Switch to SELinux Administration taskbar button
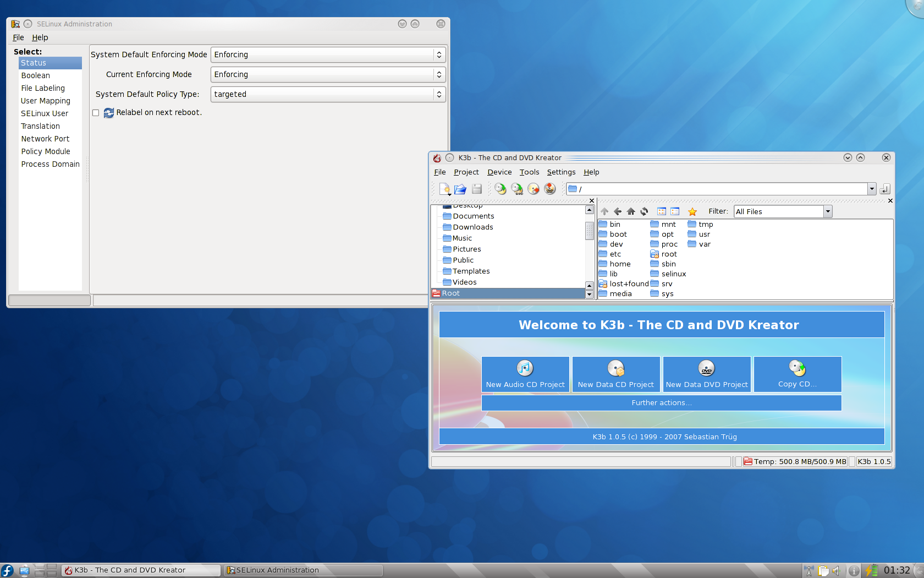Viewport: 924px width, 578px height. [303, 570]
